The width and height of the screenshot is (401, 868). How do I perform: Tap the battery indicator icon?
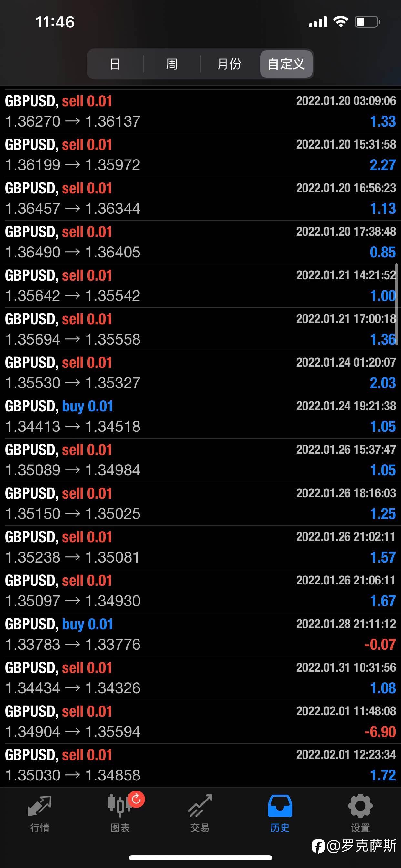(368, 22)
